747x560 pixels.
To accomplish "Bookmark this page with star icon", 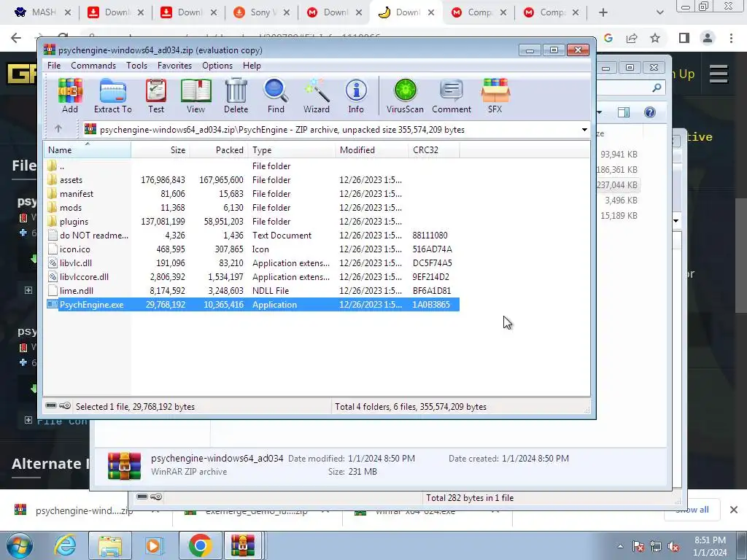I will (x=655, y=38).
